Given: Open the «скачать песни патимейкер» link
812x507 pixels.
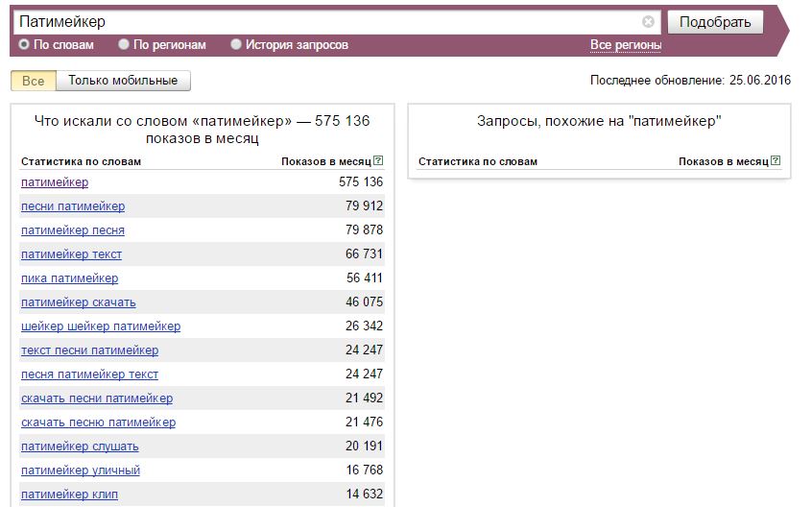Looking at the screenshot, I should click(x=97, y=398).
